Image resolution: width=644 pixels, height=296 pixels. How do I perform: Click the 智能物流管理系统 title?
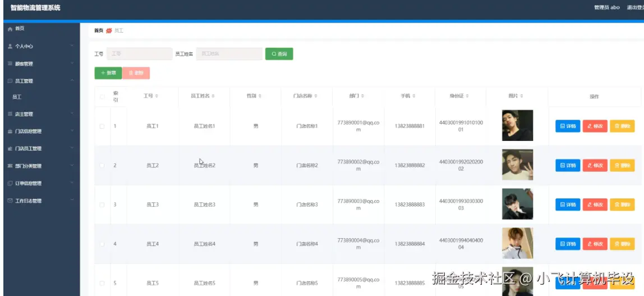pos(35,7)
